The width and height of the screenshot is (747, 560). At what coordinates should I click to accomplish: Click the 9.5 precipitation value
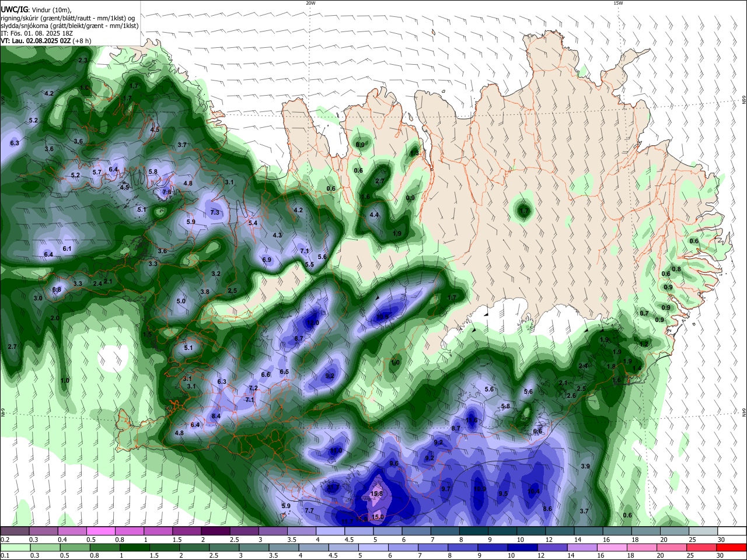pyautogui.click(x=503, y=494)
